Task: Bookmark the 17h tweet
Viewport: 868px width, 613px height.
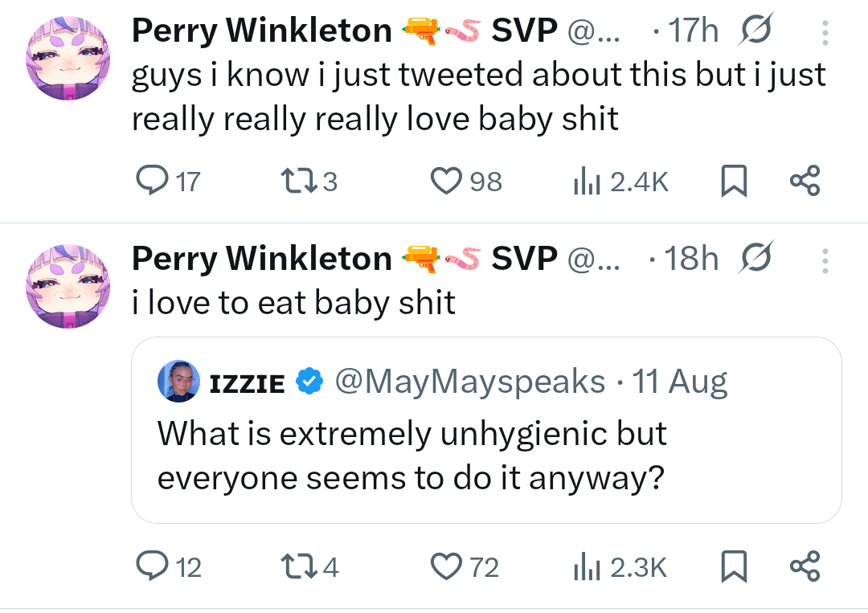Action: tap(734, 181)
